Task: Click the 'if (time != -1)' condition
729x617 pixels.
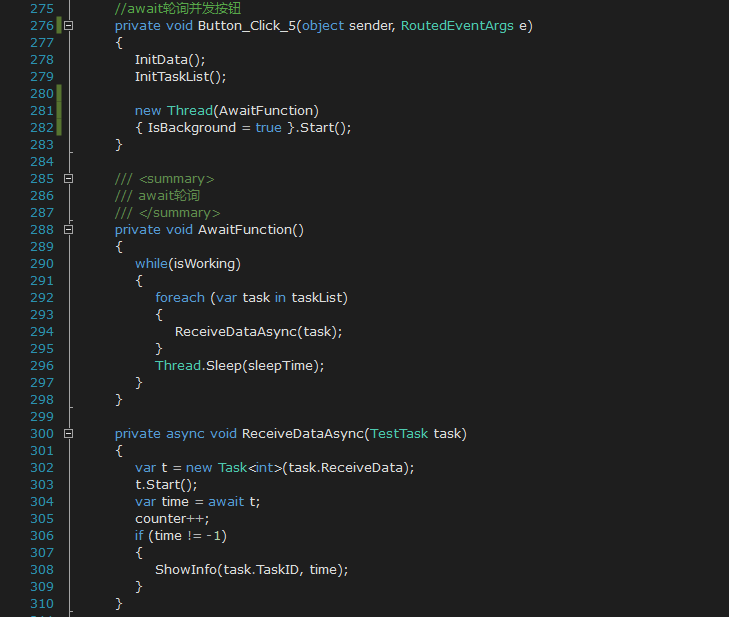Action: pyautogui.click(x=181, y=536)
